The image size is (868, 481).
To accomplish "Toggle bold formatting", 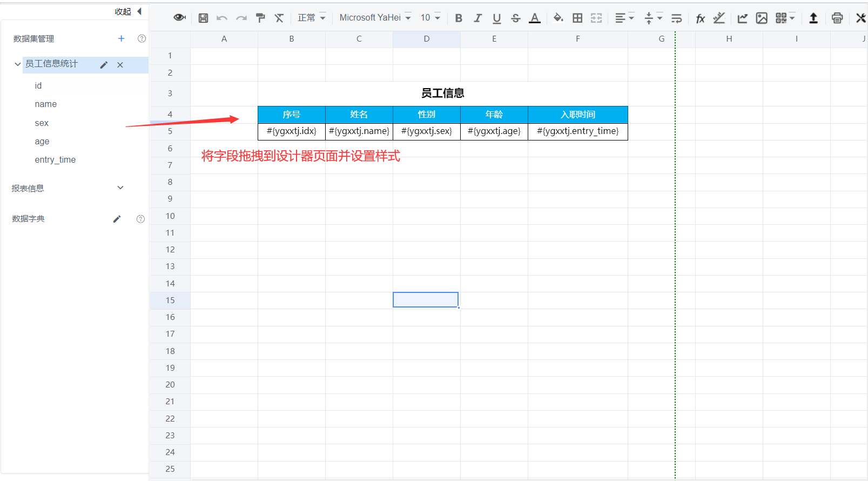I will point(459,18).
